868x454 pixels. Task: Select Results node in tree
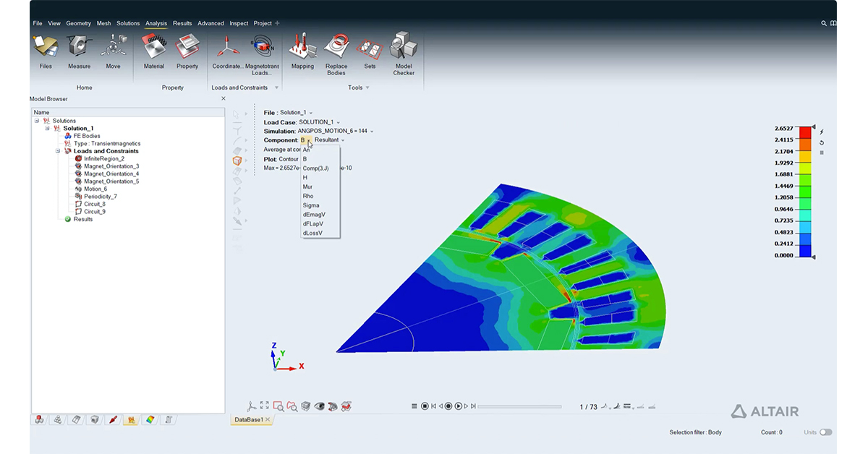(x=83, y=219)
